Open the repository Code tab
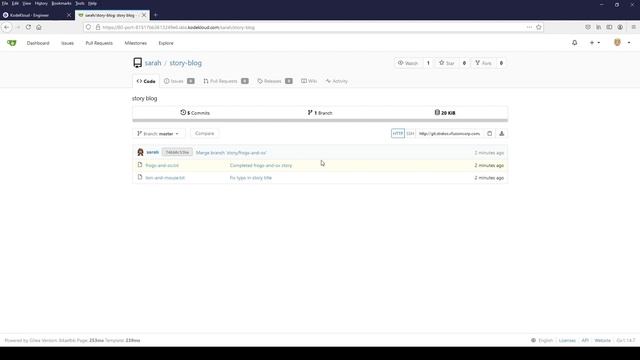This screenshot has width=640, height=360. (146, 81)
